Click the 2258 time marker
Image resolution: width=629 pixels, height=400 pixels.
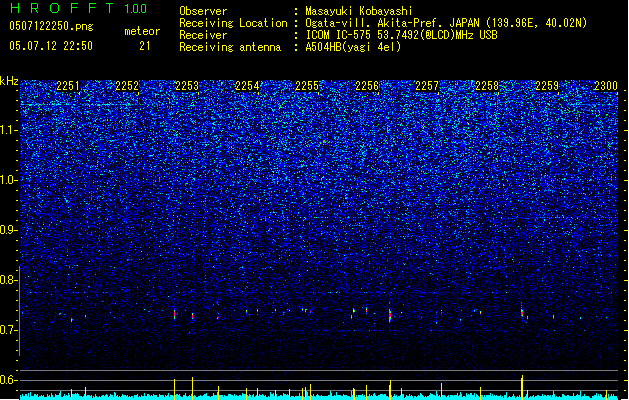click(x=487, y=86)
